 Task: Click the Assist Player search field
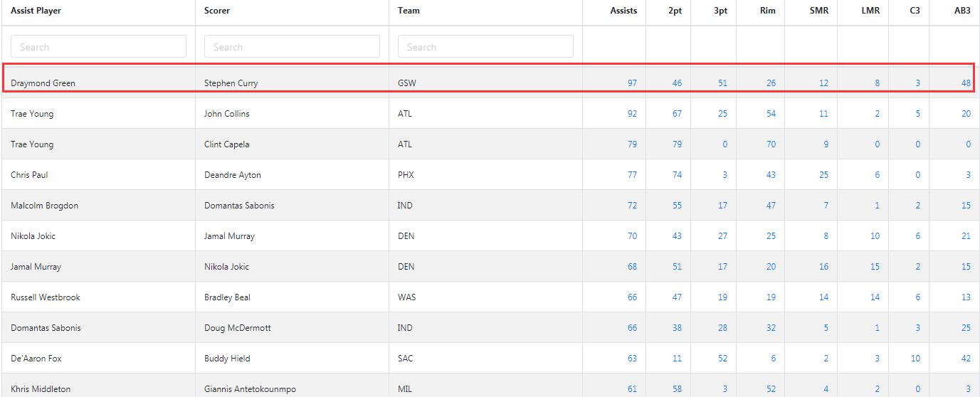[x=98, y=46]
